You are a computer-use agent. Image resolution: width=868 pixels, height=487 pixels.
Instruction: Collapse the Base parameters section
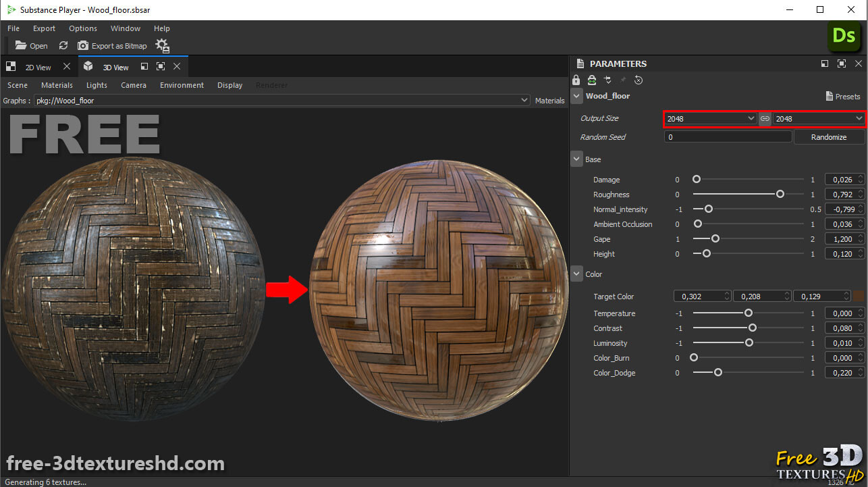[576, 159]
